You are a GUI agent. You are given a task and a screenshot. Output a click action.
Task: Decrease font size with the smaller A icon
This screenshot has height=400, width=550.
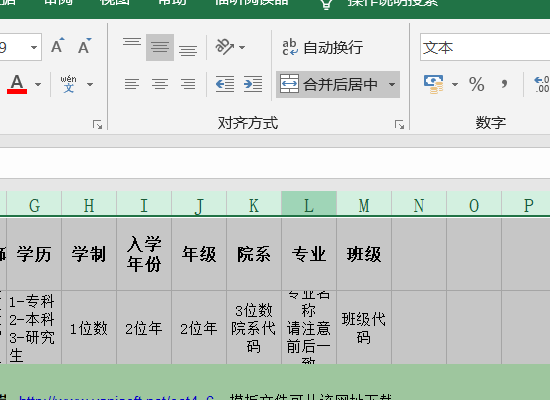85,46
